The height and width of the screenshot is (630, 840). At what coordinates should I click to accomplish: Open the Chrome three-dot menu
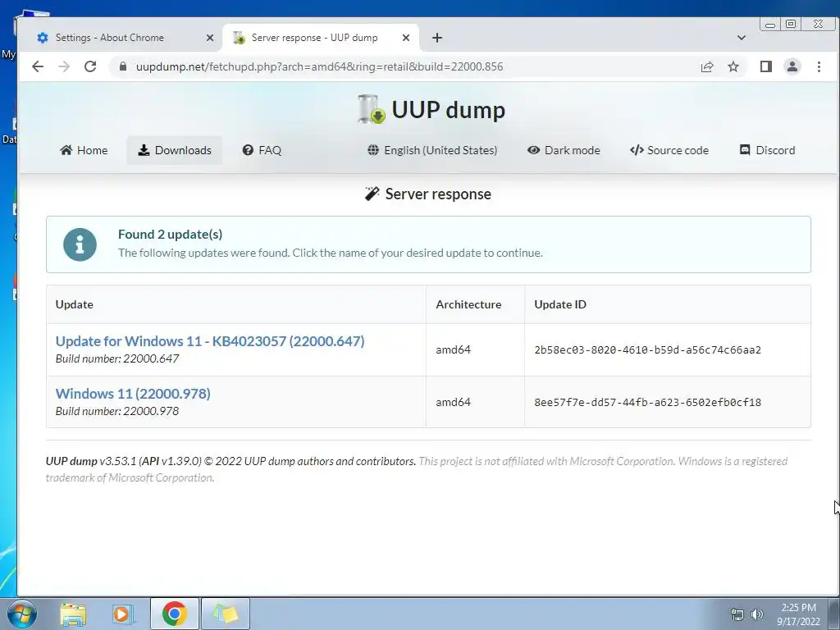click(819, 66)
